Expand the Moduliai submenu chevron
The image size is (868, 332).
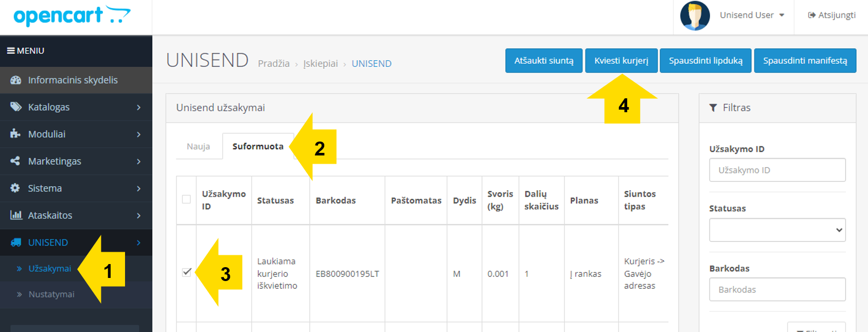[x=139, y=134]
